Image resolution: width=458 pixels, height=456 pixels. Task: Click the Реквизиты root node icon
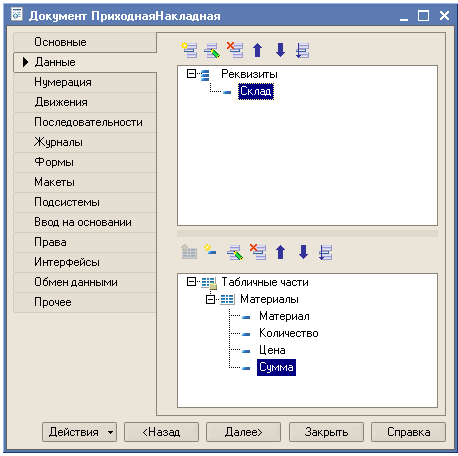[x=205, y=75]
